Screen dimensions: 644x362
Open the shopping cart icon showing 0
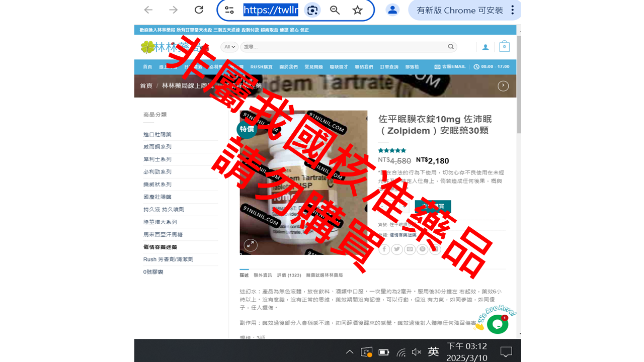pyautogui.click(x=505, y=47)
